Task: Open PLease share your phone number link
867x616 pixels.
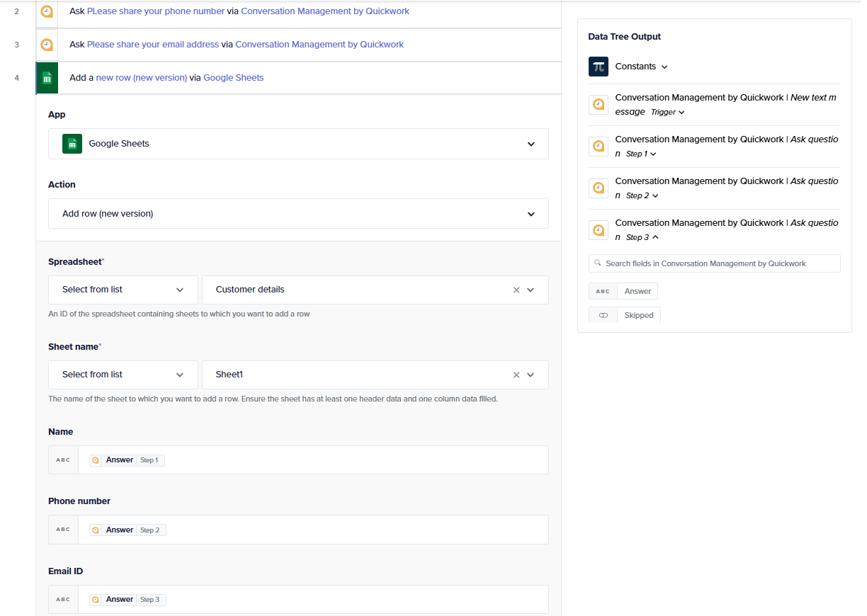Action: click(156, 11)
